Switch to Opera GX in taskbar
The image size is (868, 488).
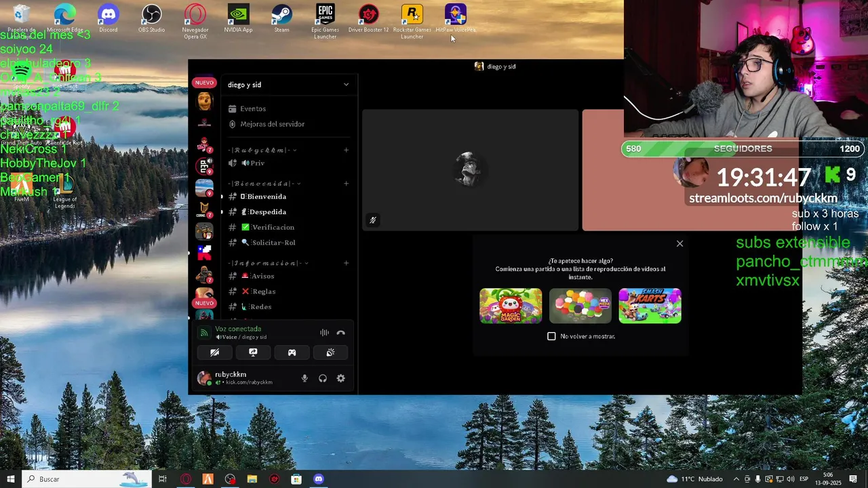point(186,479)
